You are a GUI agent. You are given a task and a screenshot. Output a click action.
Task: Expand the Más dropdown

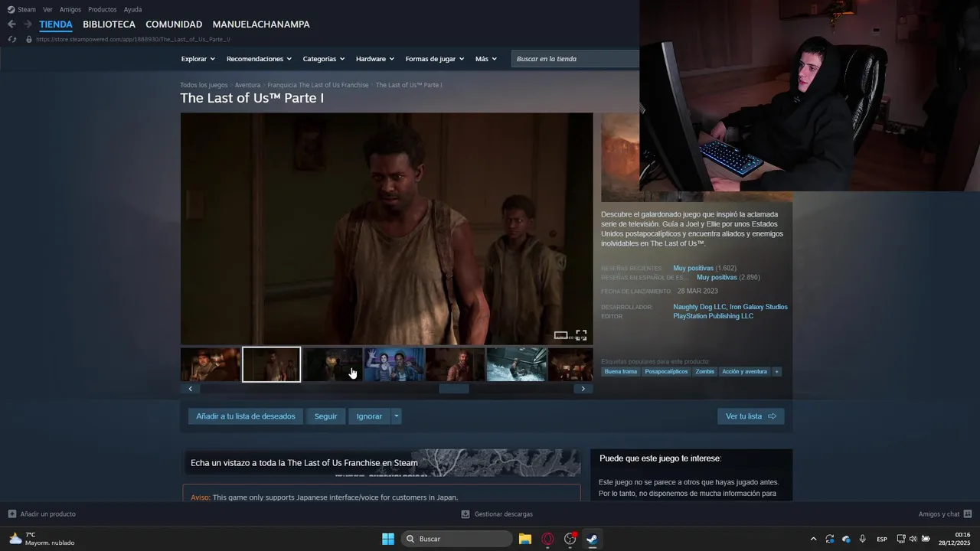(x=485, y=59)
